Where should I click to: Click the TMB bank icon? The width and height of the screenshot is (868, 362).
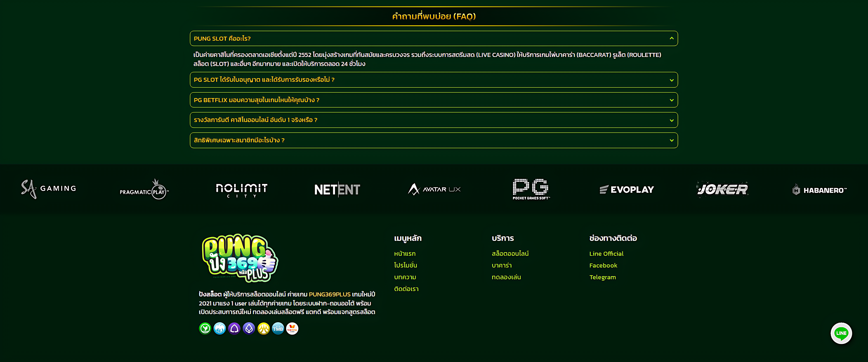click(278, 328)
